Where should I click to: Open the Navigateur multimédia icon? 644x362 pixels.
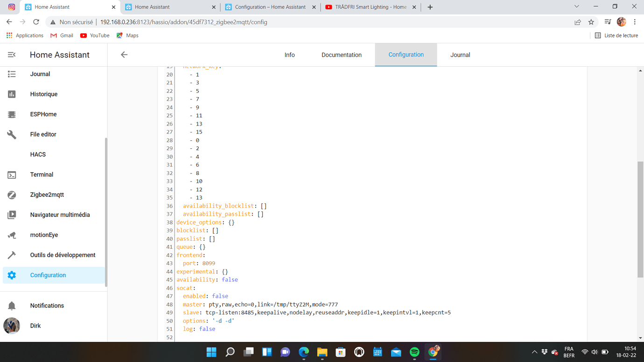pyautogui.click(x=12, y=215)
